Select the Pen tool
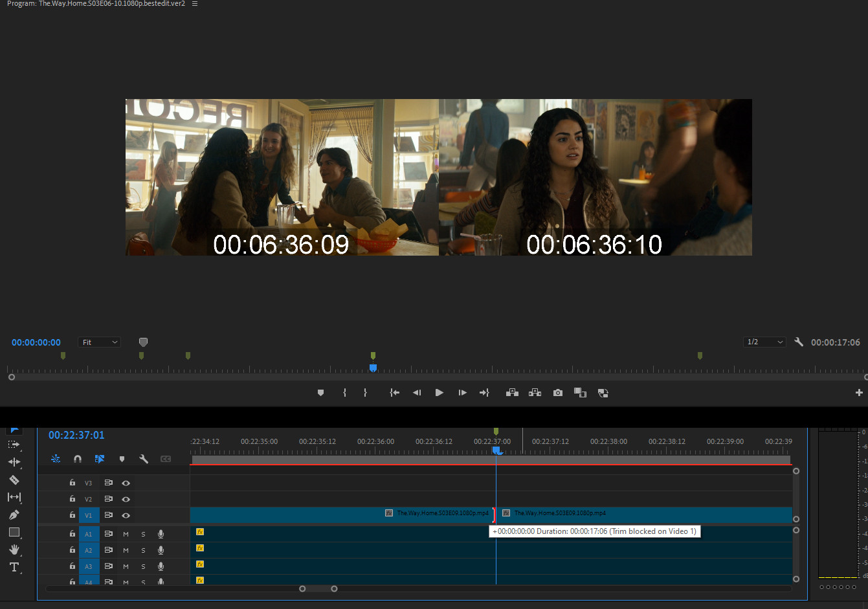The image size is (868, 609). coord(14,515)
